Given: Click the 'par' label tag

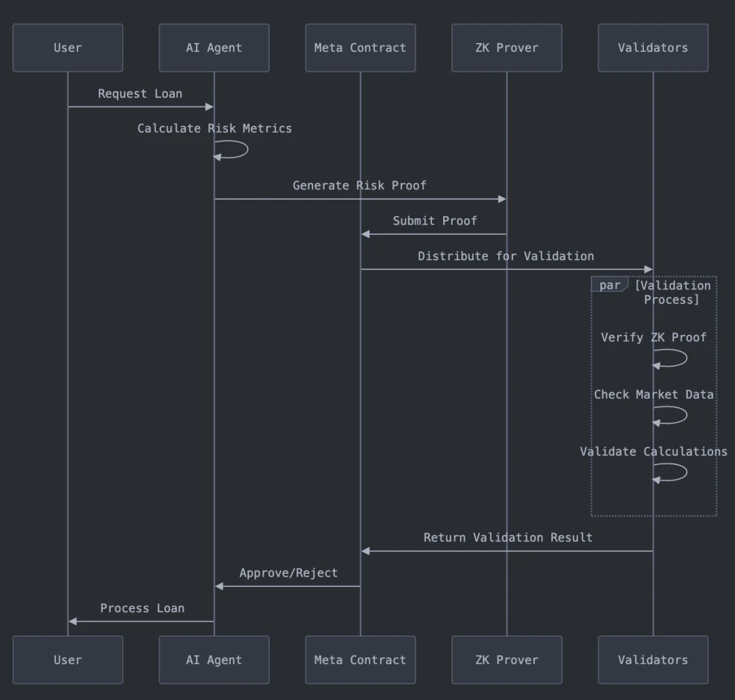Looking at the screenshot, I should [609, 285].
